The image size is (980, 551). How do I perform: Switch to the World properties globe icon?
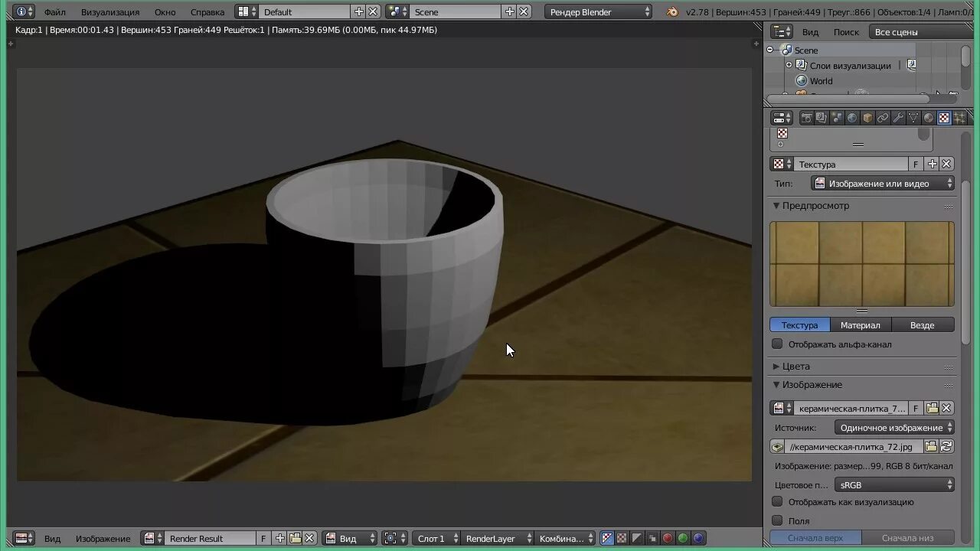pos(852,118)
